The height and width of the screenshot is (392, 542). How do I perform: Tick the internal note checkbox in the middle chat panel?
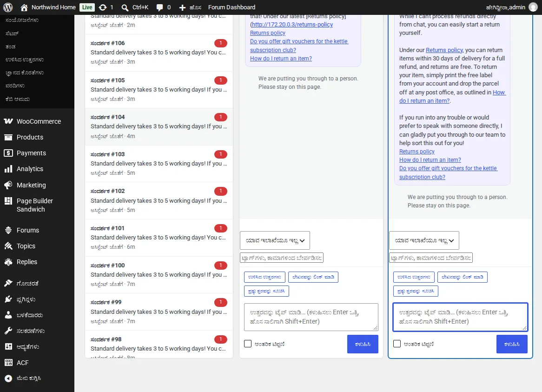pos(248,344)
